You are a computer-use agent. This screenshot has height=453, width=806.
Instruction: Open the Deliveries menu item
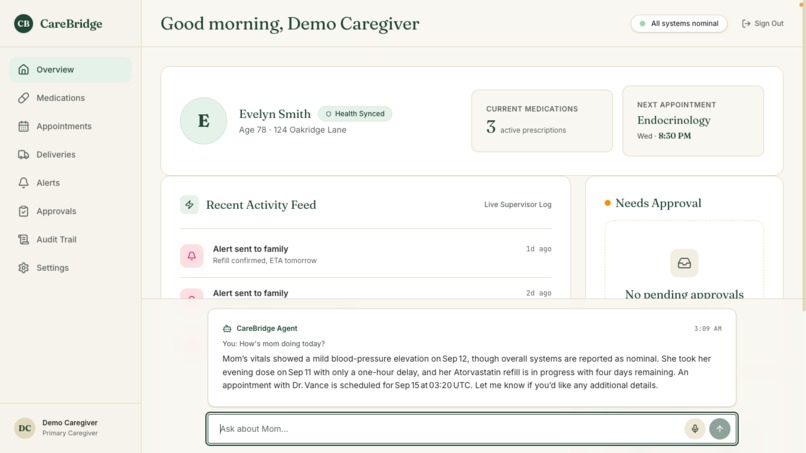tap(70, 154)
